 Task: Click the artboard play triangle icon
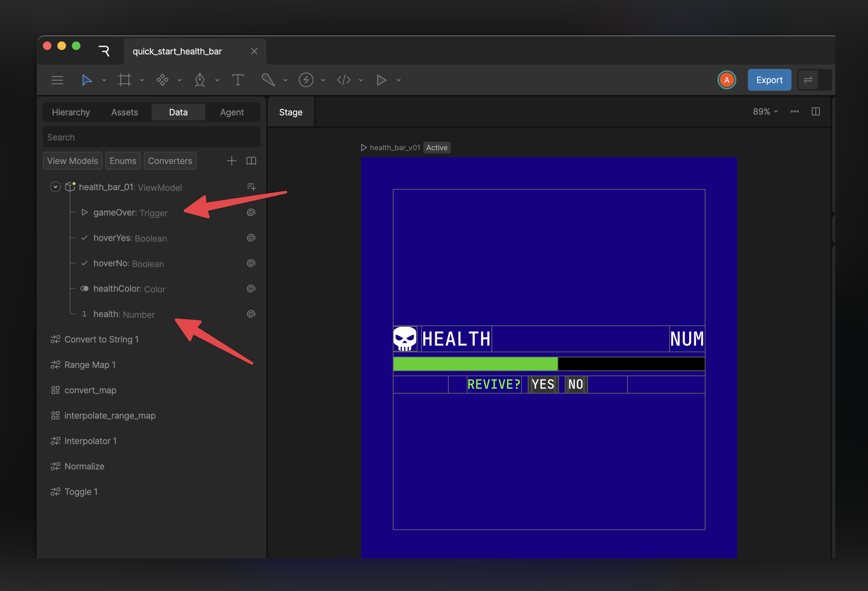pos(363,148)
